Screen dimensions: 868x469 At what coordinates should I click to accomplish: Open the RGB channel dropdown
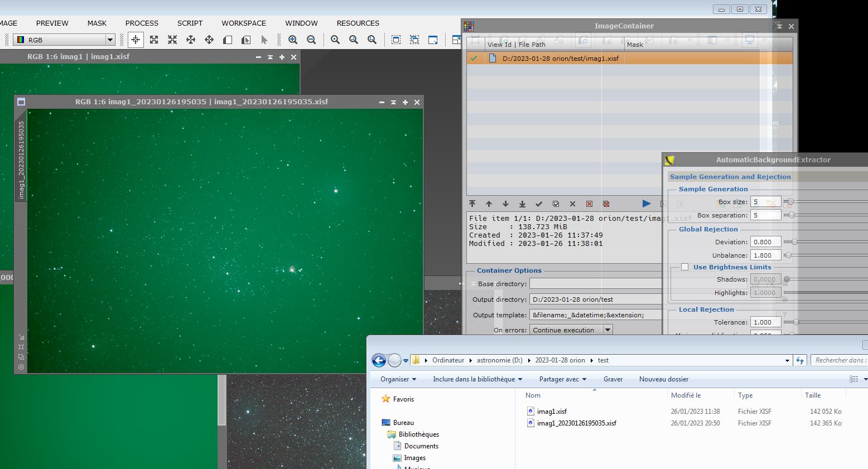point(110,40)
